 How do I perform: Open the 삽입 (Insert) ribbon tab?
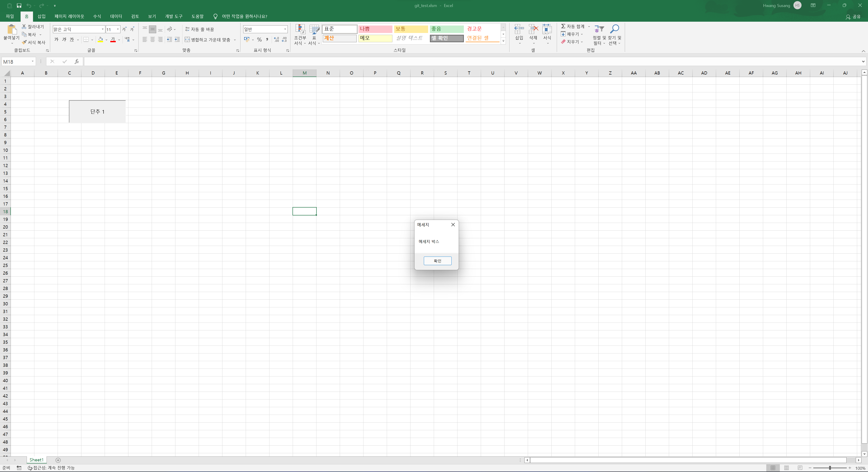[41, 16]
